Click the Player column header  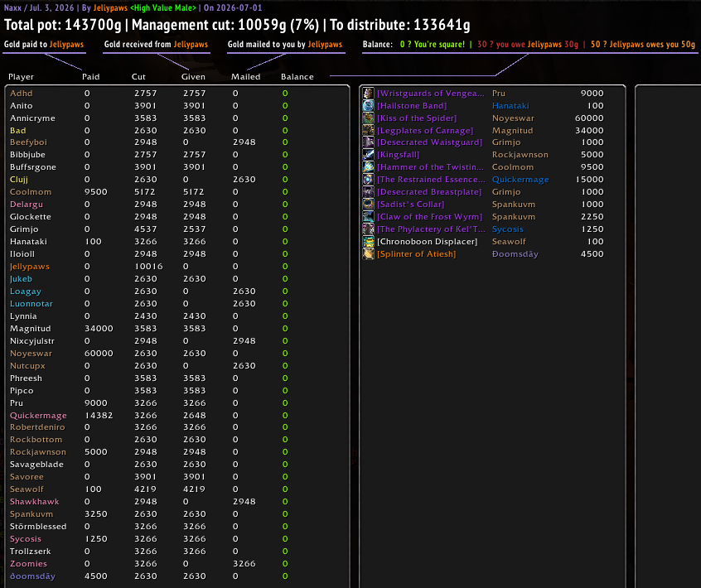(x=21, y=77)
